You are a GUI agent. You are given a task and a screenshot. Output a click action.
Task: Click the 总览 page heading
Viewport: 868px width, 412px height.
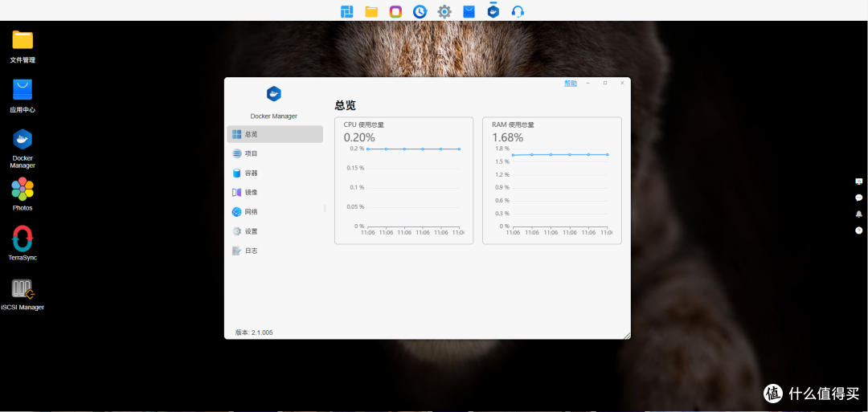click(345, 106)
